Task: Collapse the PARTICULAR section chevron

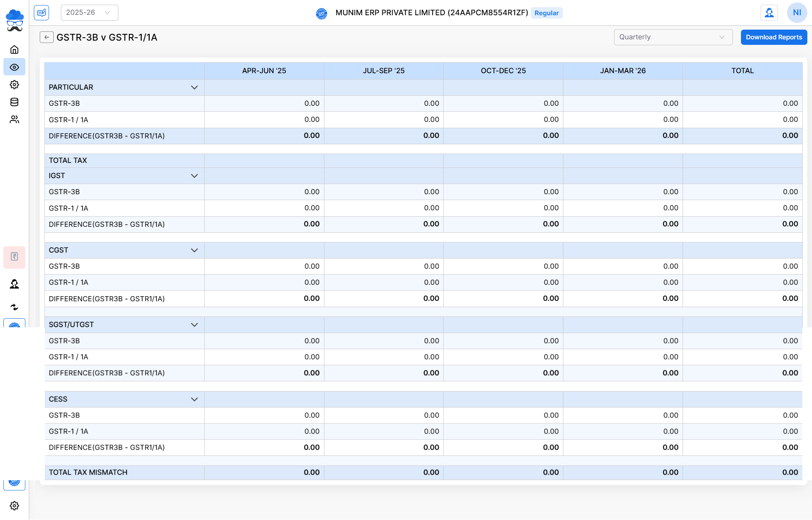Action: (195, 88)
